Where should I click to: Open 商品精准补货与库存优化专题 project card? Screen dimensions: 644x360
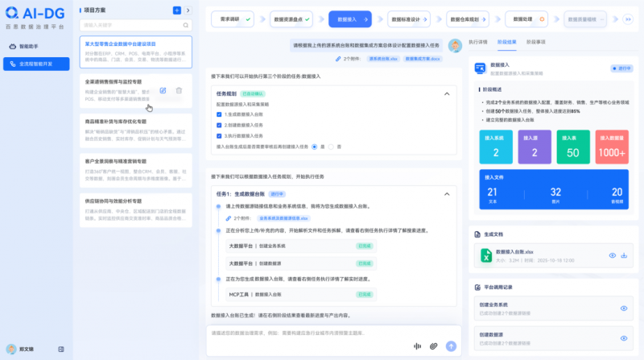135,130
